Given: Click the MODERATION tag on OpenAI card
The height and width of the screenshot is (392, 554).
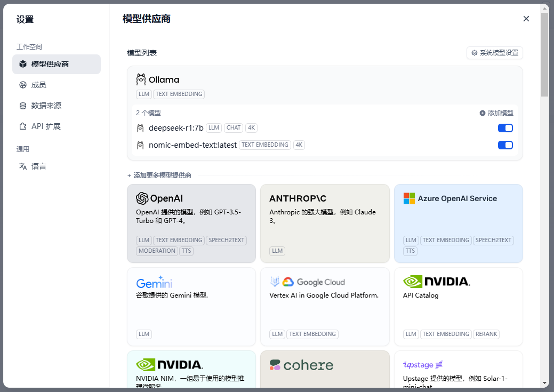Looking at the screenshot, I should pyautogui.click(x=157, y=251).
